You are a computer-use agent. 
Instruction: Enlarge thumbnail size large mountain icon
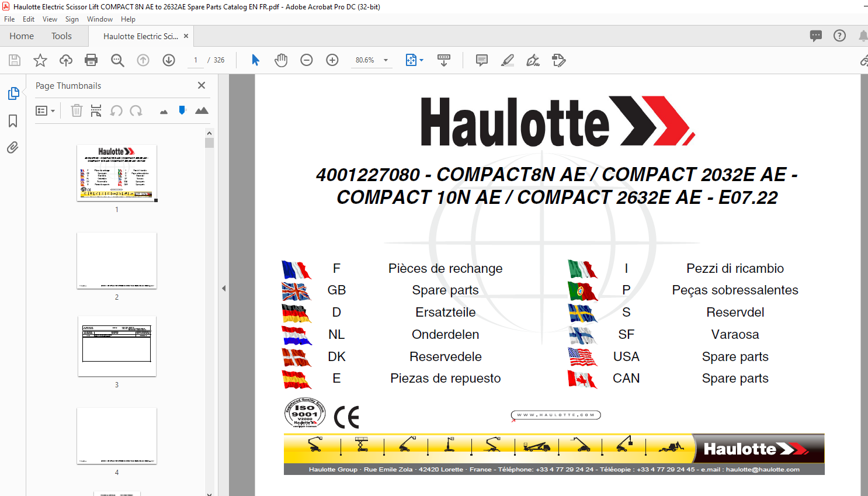coord(202,110)
